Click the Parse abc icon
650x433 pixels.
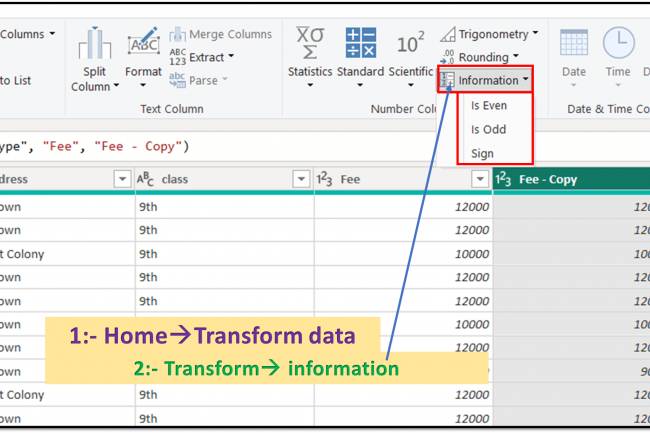pyautogui.click(x=177, y=80)
